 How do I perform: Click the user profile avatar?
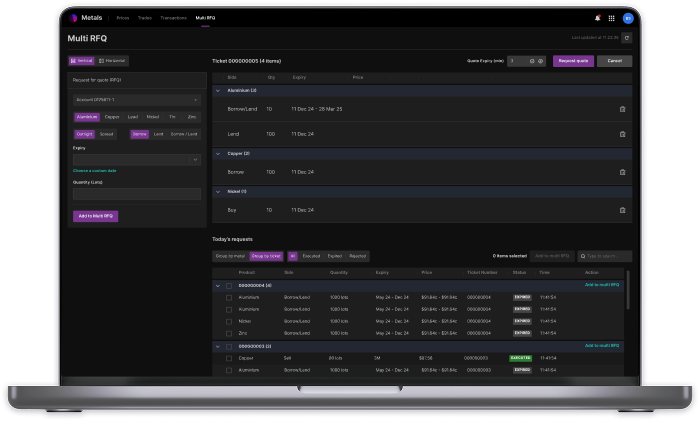pos(627,18)
